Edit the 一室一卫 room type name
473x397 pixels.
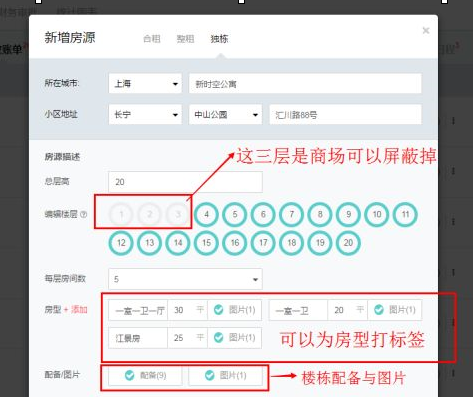point(298,310)
